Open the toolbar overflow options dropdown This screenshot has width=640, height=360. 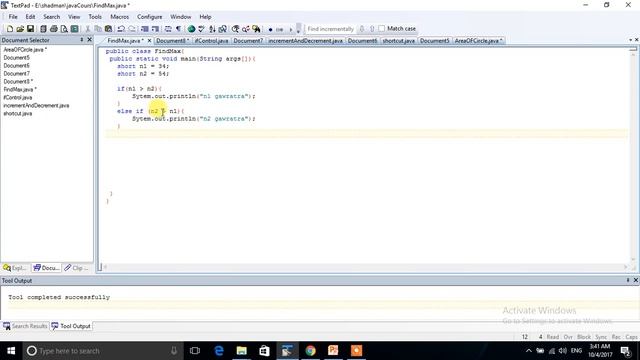click(298, 29)
